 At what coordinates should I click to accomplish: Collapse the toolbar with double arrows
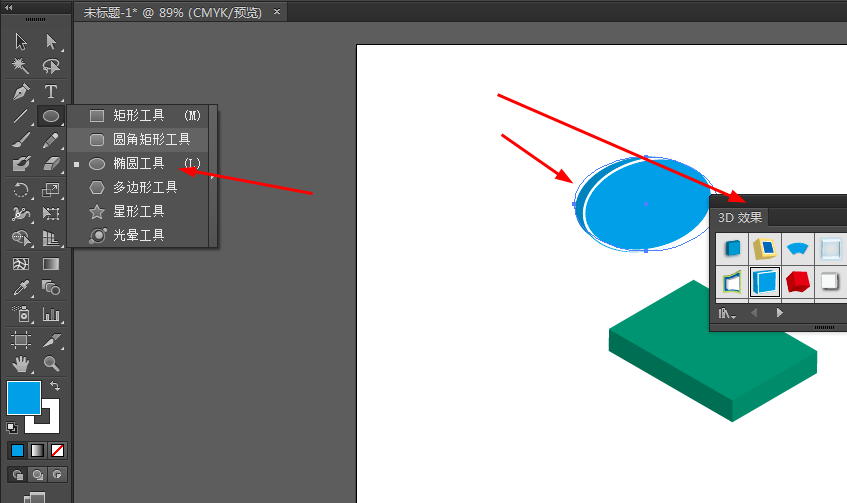coord(9,7)
